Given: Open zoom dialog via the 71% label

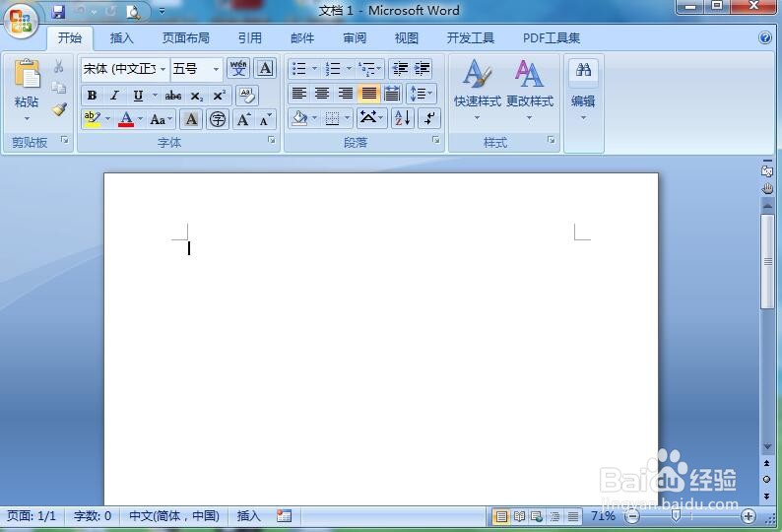Looking at the screenshot, I should coord(603,515).
